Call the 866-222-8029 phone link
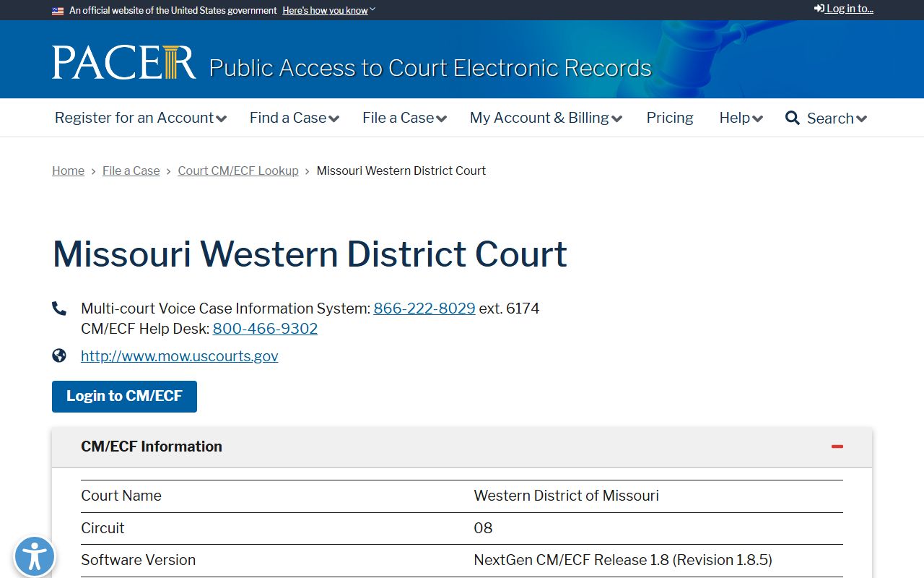 424,309
